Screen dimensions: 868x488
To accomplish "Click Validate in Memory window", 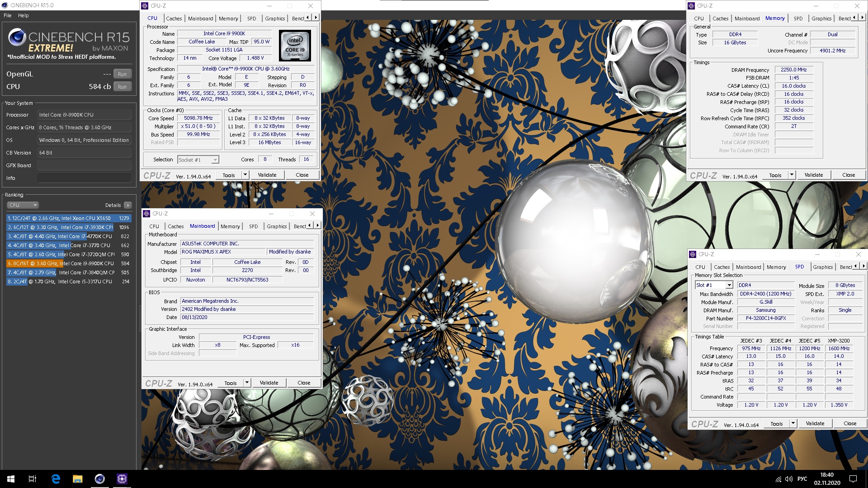I will click(x=814, y=175).
